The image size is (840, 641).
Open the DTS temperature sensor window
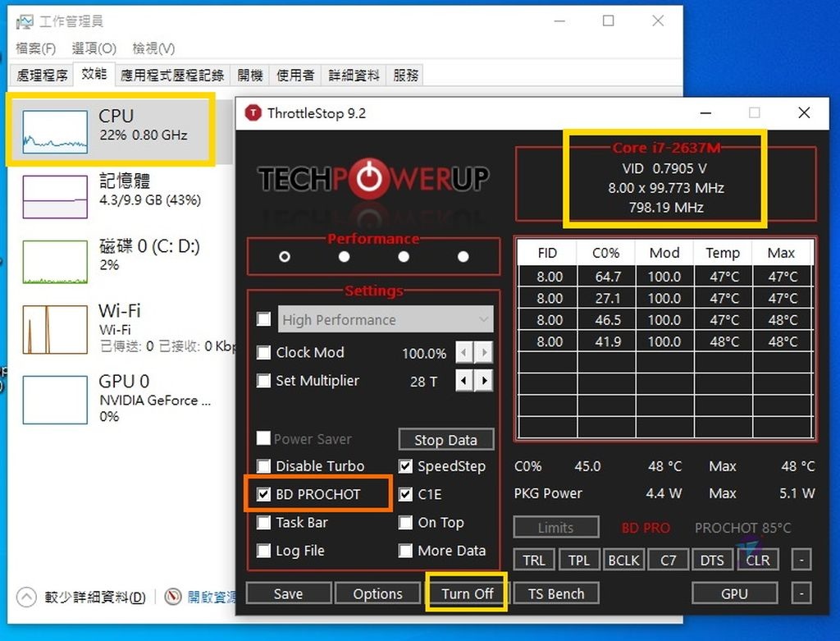(712, 559)
